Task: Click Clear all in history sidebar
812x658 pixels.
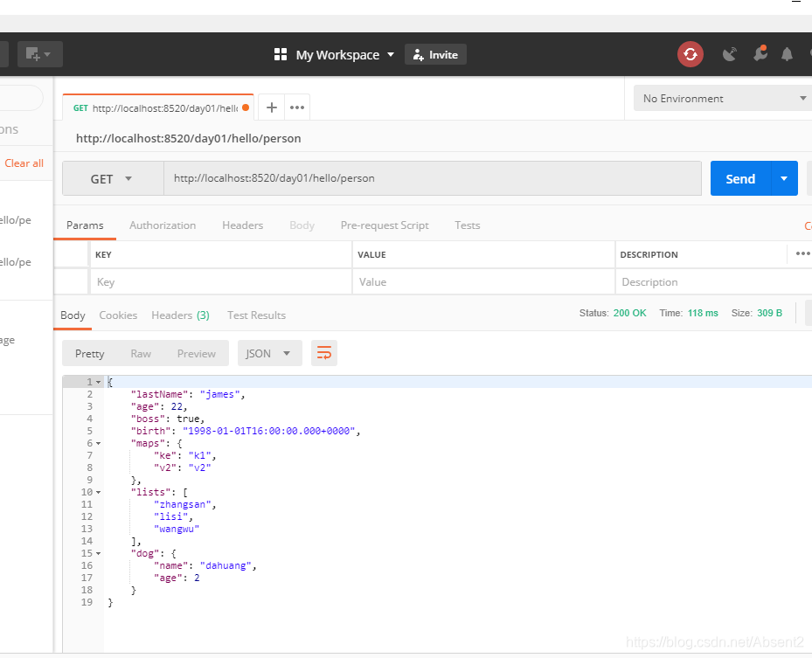Action: pos(24,163)
